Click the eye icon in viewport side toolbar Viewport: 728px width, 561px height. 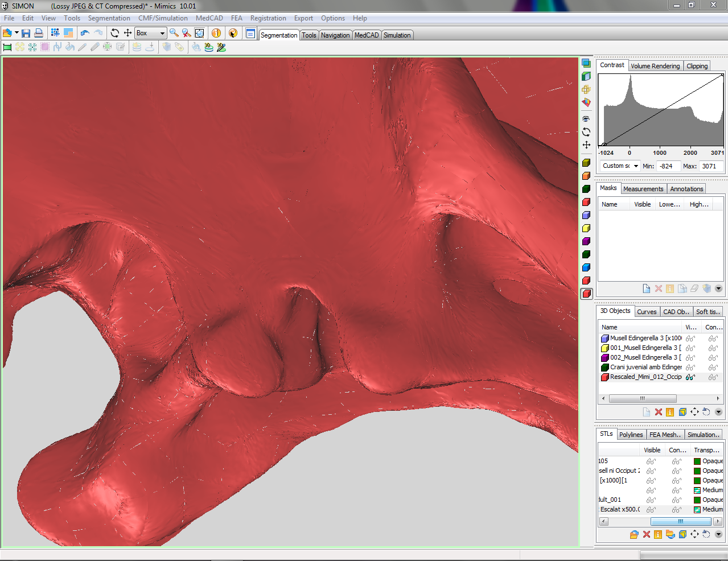click(586, 119)
